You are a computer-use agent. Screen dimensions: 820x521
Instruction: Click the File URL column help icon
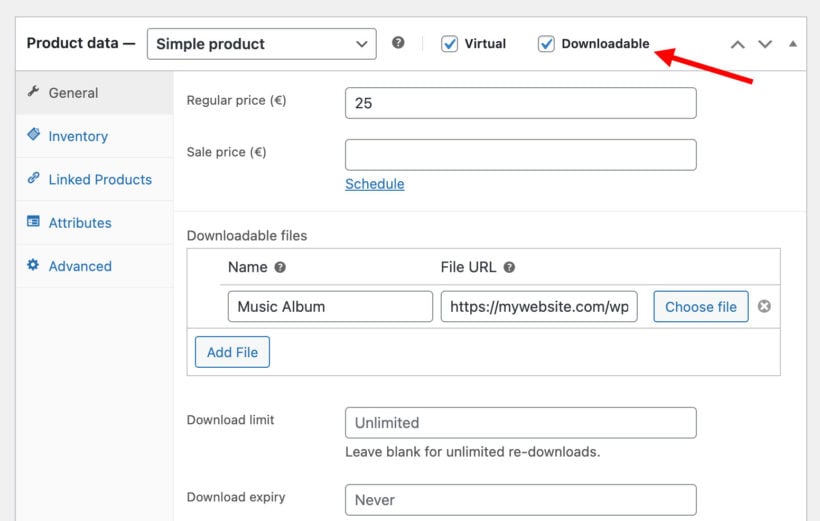pyautogui.click(x=509, y=267)
